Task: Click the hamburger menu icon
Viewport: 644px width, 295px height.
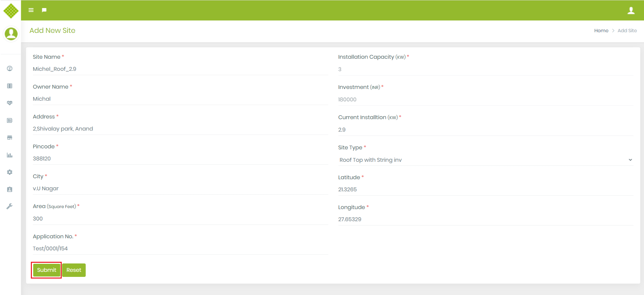Action: click(31, 10)
